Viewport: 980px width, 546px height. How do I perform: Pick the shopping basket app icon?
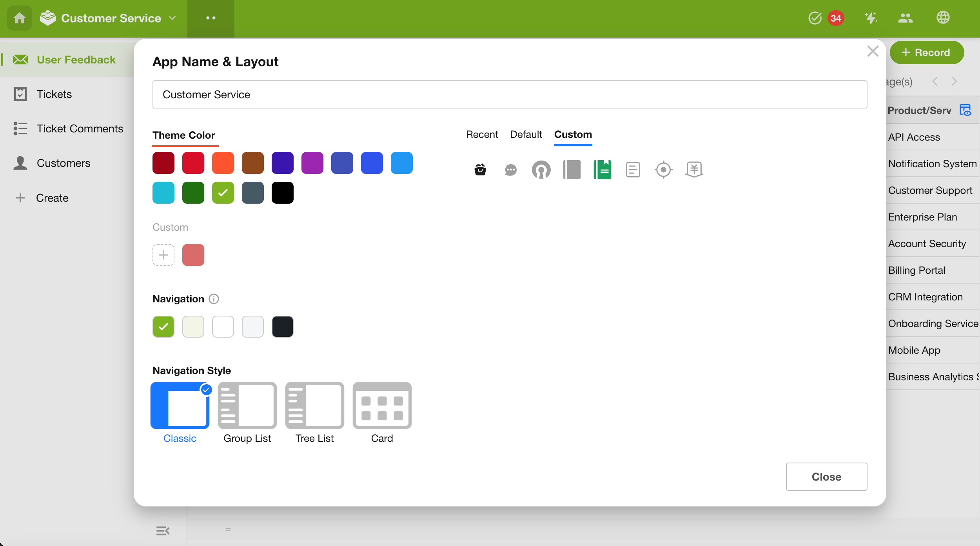[x=480, y=170]
